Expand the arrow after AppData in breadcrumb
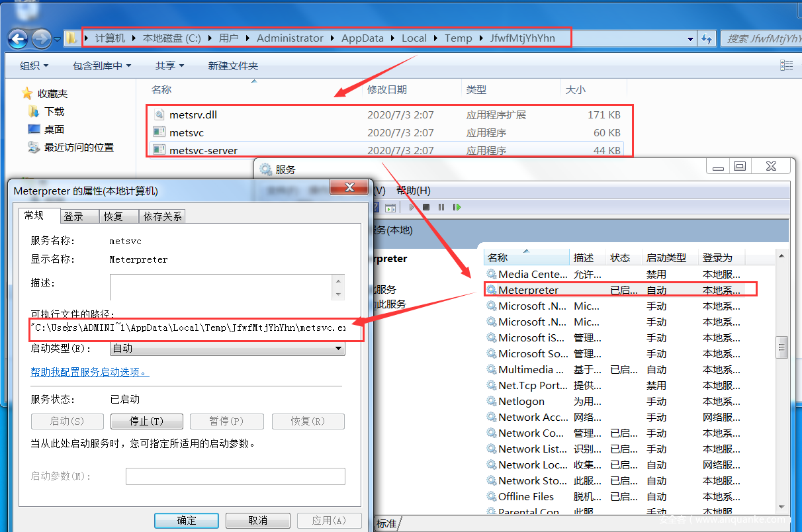Image resolution: width=802 pixels, height=532 pixels. pos(392,38)
